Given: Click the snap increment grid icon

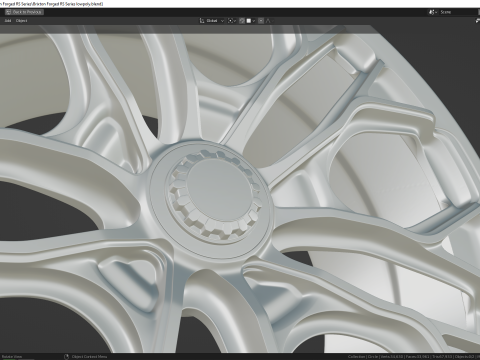Looking at the screenshot, I should click(249, 21).
